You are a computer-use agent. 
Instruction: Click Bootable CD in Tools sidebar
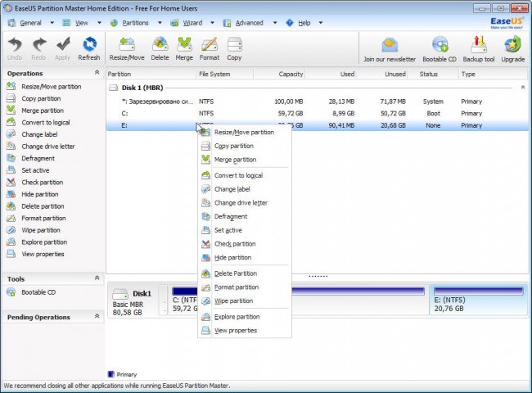click(x=38, y=292)
